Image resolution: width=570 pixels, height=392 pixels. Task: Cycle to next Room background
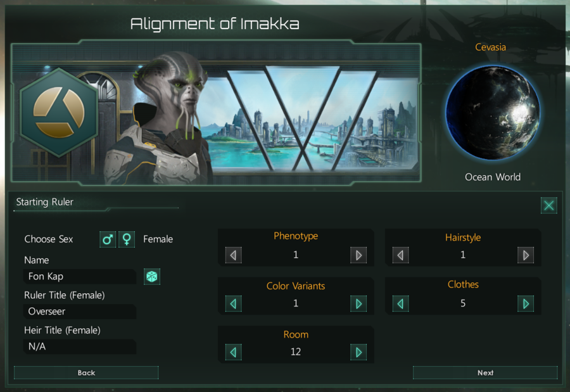pos(358,352)
